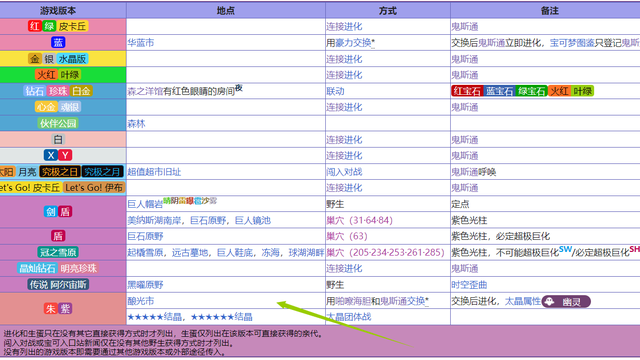640x360 pixels.
Task: Open the X version badge
Action: point(50,156)
